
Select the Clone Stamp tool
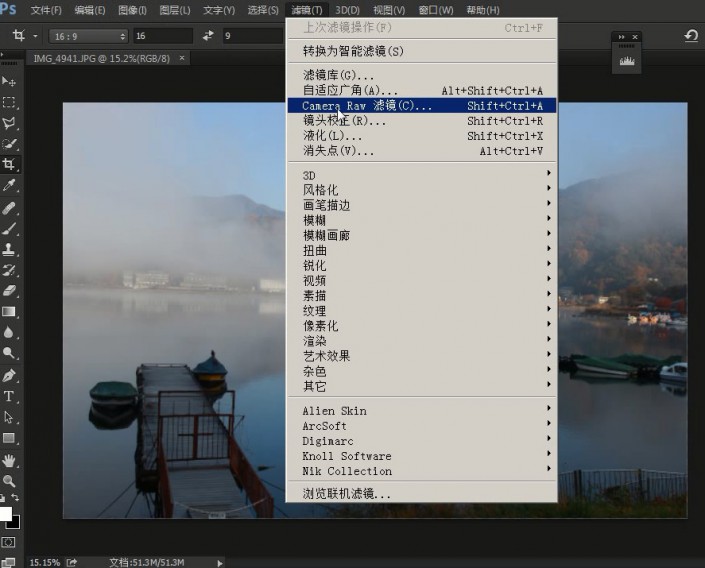[9, 249]
